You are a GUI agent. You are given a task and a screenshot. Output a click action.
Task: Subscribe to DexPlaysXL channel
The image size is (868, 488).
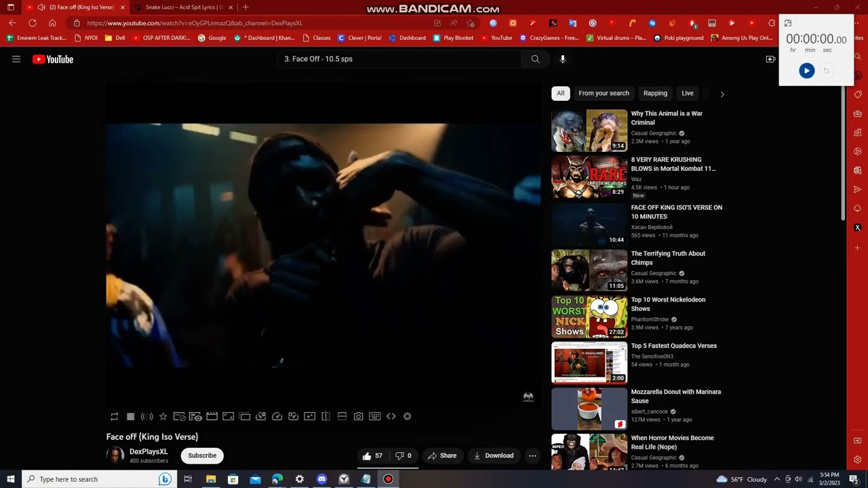click(202, 455)
